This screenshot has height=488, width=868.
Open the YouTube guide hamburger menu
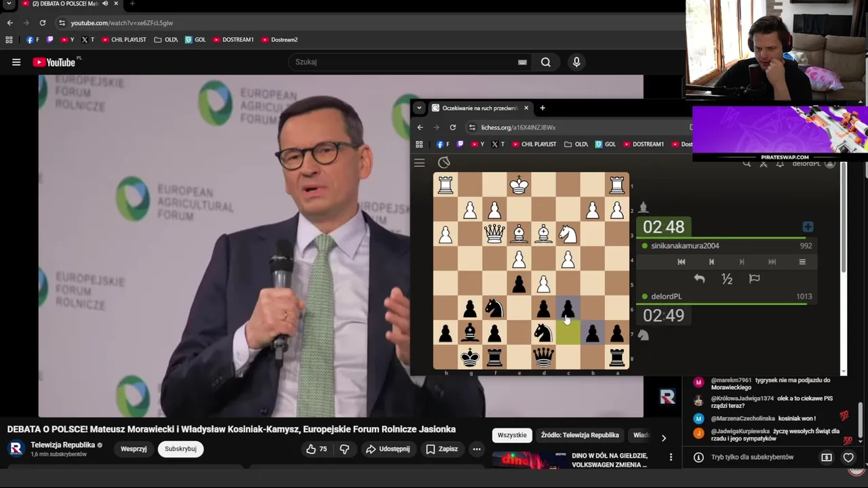click(x=16, y=62)
